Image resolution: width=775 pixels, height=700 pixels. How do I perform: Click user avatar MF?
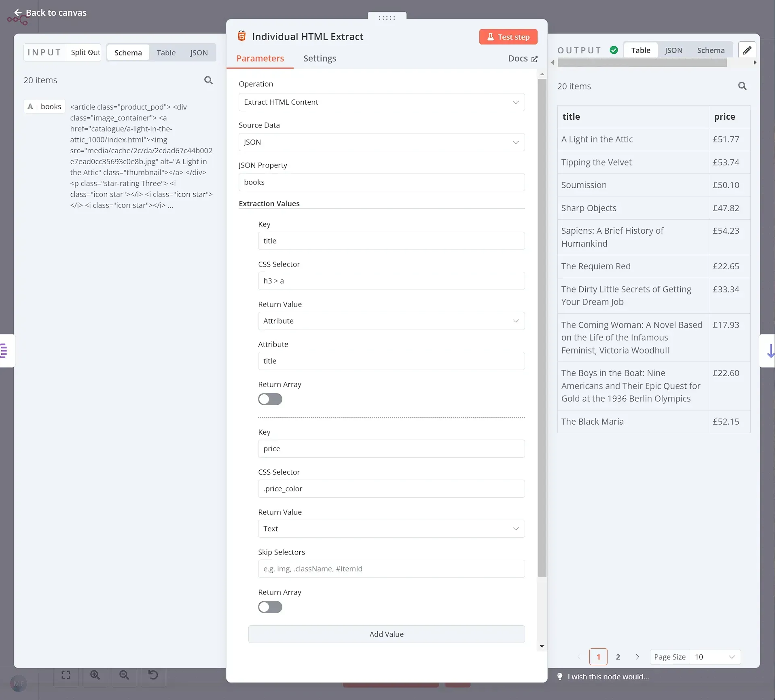pos(19,684)
